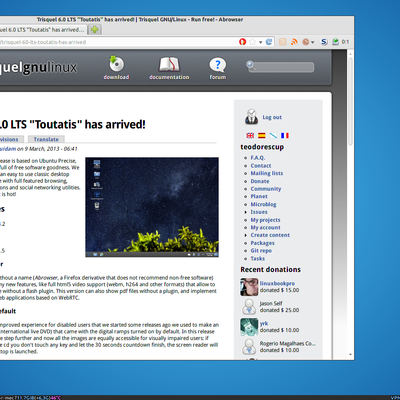Open the forum question mark icon
Viewport: 400px width, 400px height.
[x=218, y=65]
